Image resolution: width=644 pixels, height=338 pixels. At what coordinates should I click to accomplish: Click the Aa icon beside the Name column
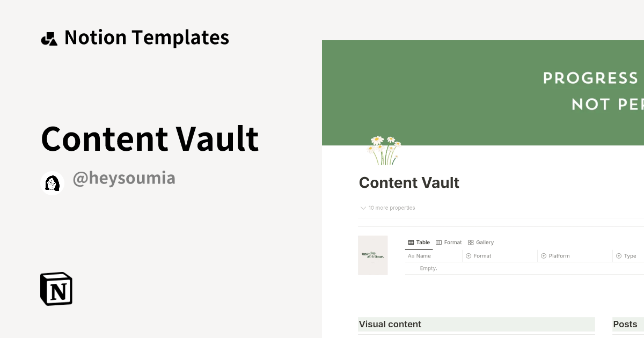411,256
